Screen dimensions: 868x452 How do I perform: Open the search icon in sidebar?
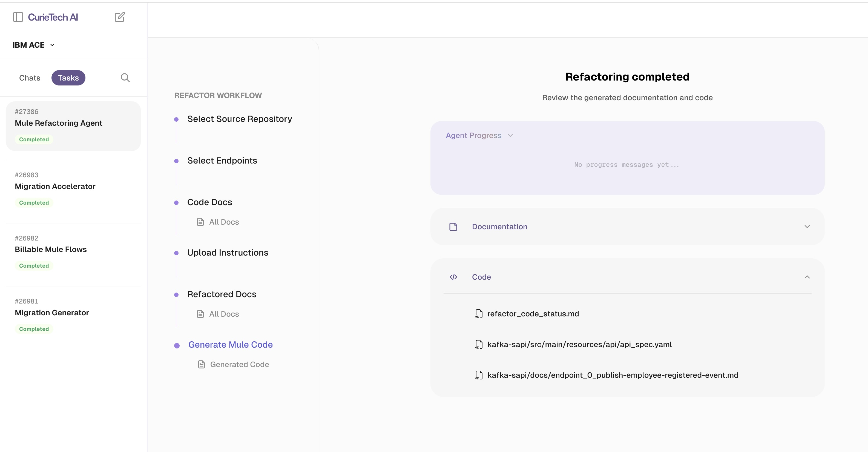[125, 78]
